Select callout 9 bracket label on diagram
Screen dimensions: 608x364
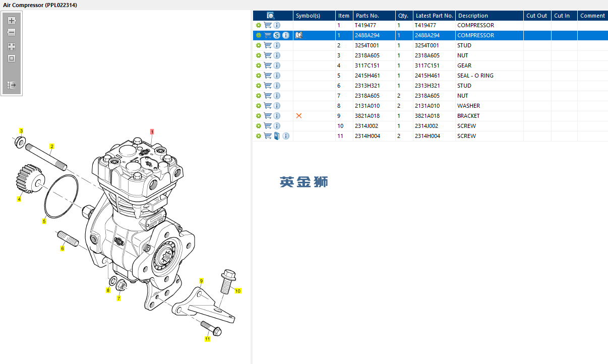point(201,281)
